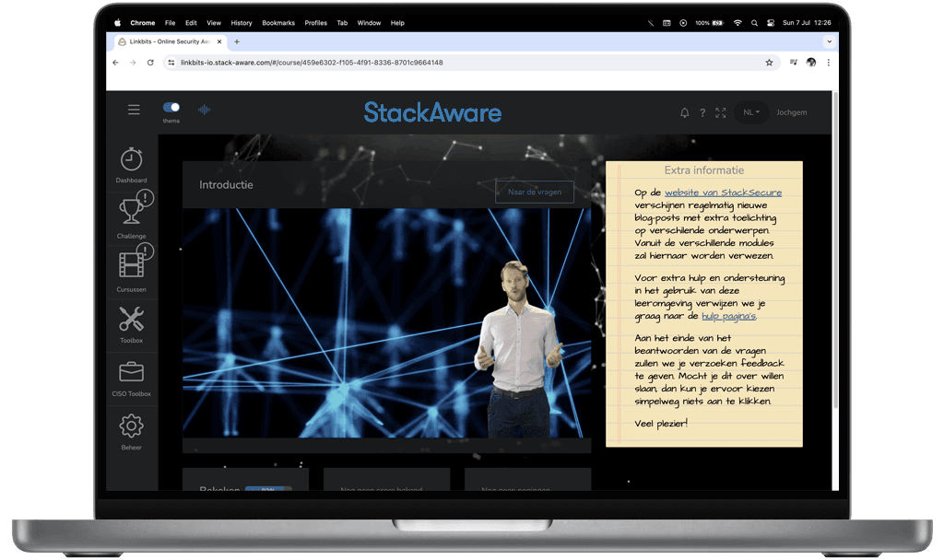Open a new tab with the plus
This screenshot has height=560, width=944.
tap(237, 41)
